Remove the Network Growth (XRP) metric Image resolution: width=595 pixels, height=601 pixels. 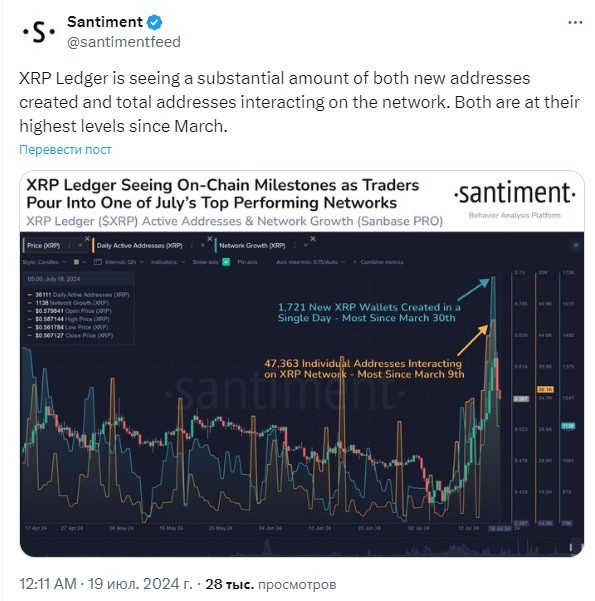click(x=306, y=245)
